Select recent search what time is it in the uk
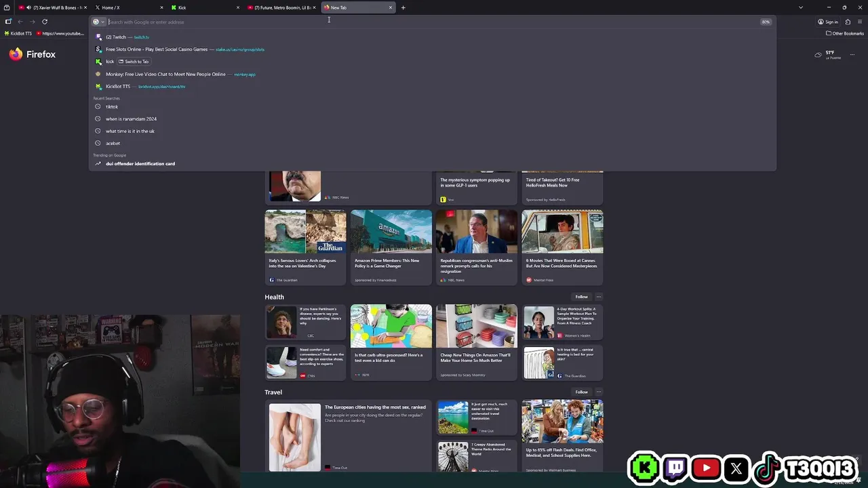Image resolution: width=868 pixels, height=488 pixels. click(x=433, y=131)
